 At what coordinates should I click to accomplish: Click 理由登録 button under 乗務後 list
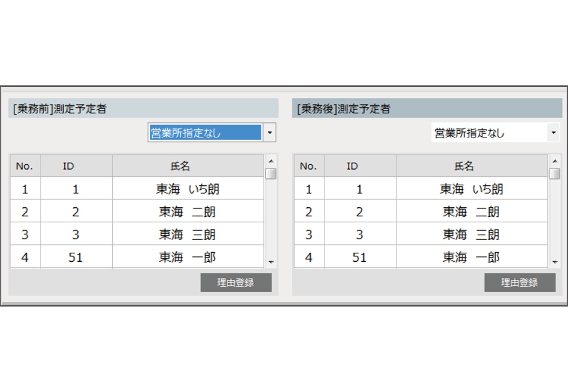[x=520, y=282]
